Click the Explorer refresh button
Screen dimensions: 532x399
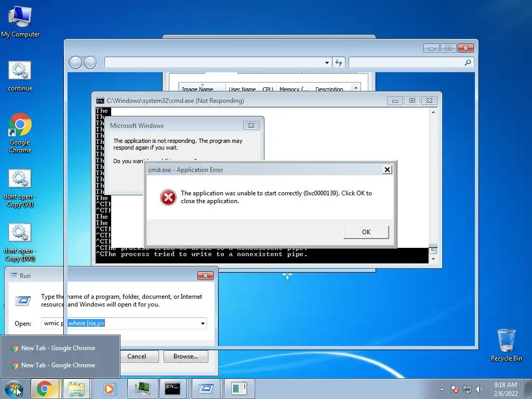tap(339, 62)
